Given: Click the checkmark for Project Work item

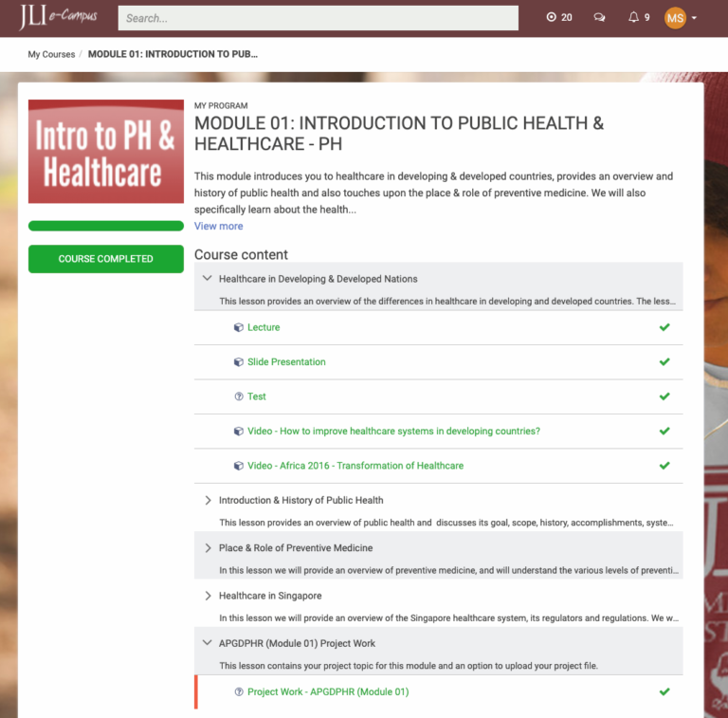Looking at the screenshot, I should point(664,691).
